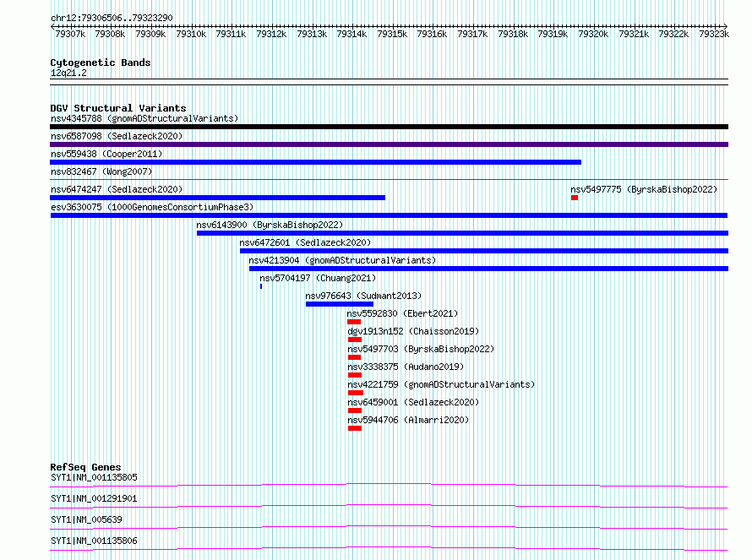The width and height of the screenshot is (752, 560).
Task: Click nsv6474247 Sedlazeck2020 label
Action: click(x=117, y=189)
